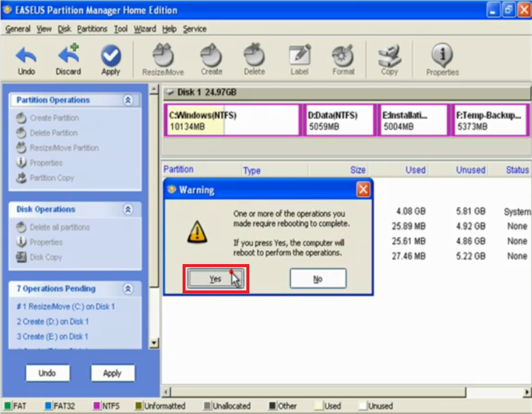
Task: Click the 4.08 GB used value
Action: pyautogui.click(x=410, y=211)
